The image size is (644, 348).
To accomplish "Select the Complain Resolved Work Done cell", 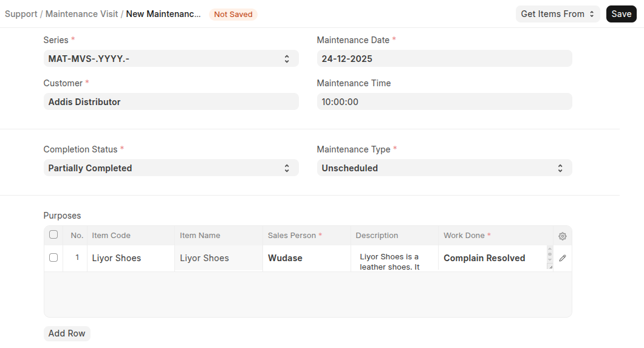I will 492,258.
